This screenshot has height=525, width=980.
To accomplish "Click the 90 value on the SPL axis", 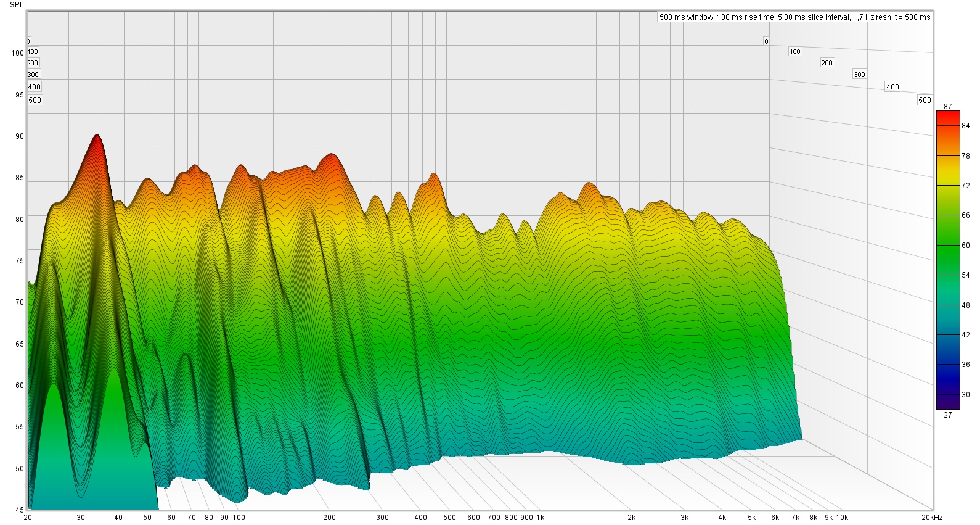I will (x=20, y=136).
